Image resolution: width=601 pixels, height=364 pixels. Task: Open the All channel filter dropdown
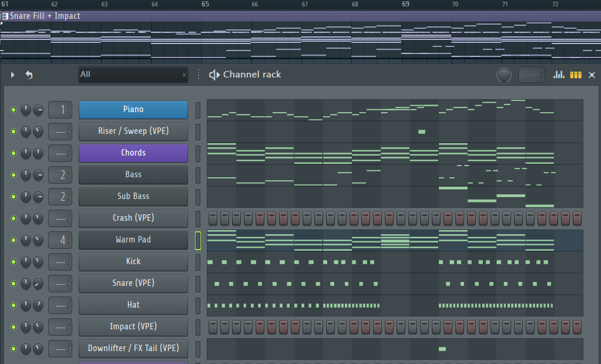coord(133,75)
